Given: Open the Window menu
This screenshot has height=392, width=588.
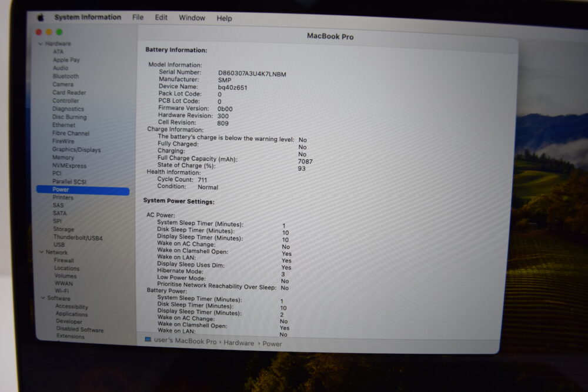Looking at the screenshot, I should tap(192, 18).
